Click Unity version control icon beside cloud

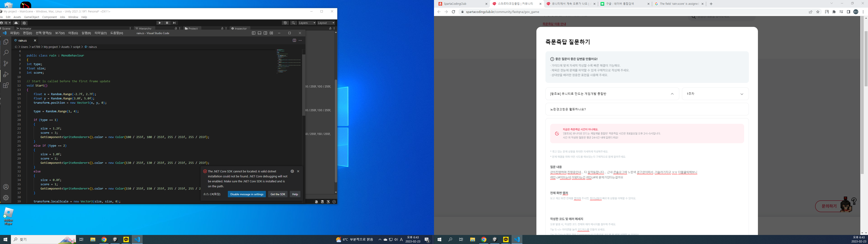tap(24, 23)
